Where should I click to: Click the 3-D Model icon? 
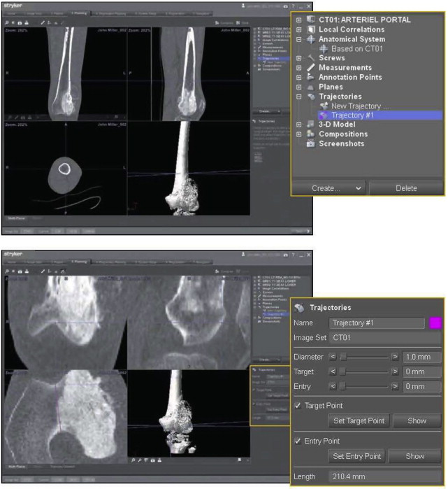point(311,125)
